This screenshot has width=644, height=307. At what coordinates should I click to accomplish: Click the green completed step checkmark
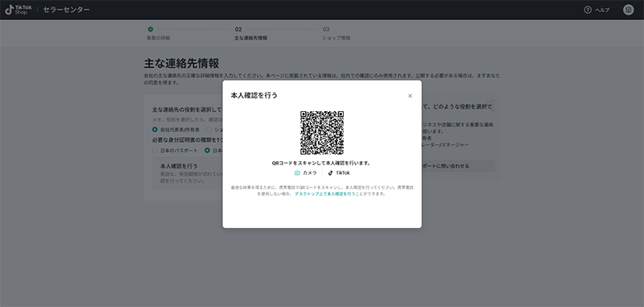click(x=151, y=29)
